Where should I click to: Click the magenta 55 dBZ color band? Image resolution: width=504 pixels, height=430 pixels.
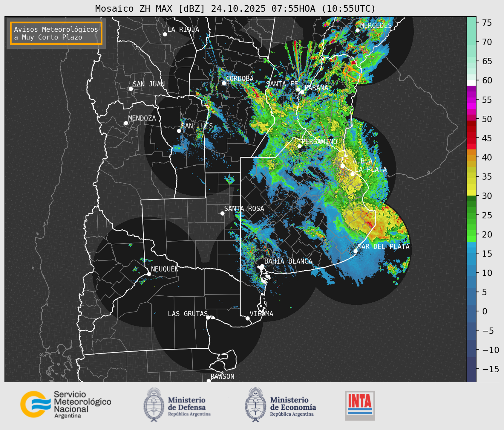click(x=471, y=100)
